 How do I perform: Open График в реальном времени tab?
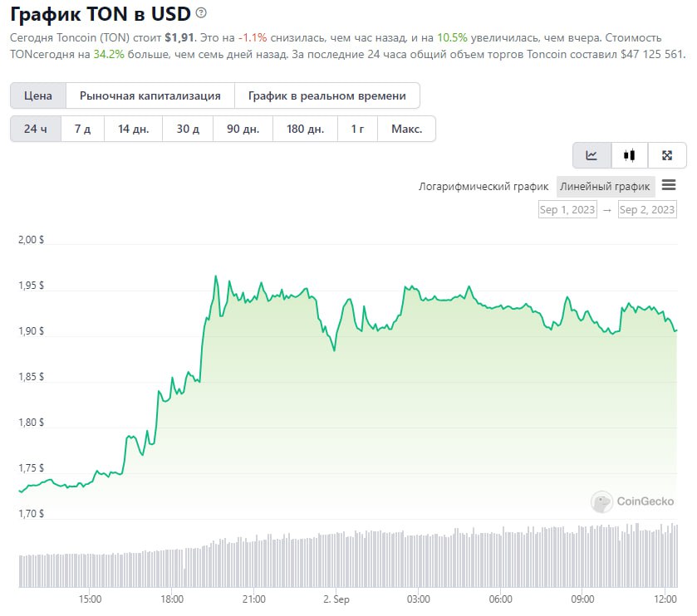coord(327,95)
